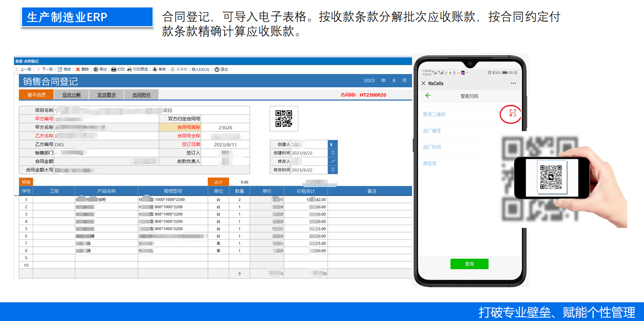Open the three-dot menu in NxCells

pyautogui.click(x=513, y=83)
